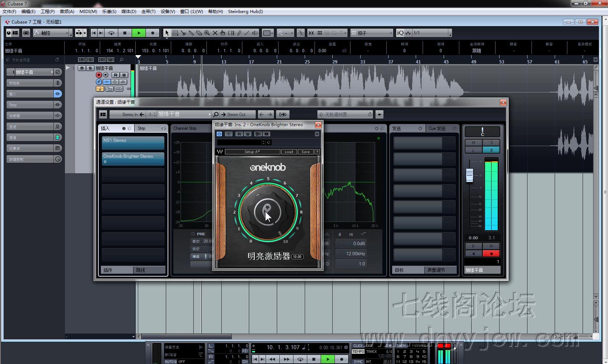The height and width of the screenshot is (364, 608).
Task: Start playback in main toolbar
Action: point(139,33)
